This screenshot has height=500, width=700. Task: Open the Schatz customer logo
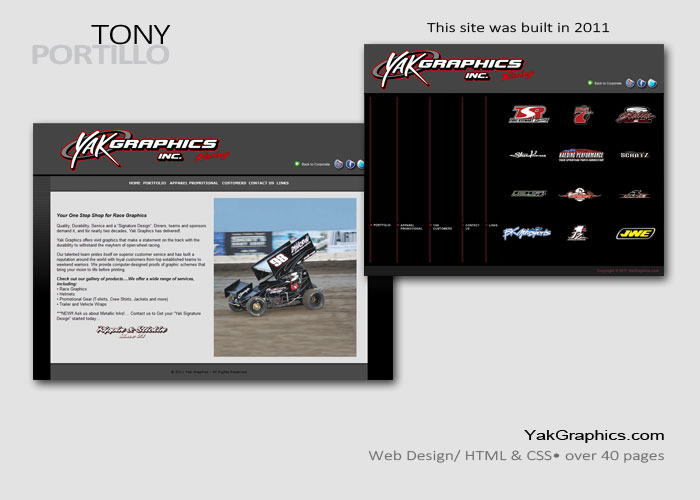(x=634, y=155)
